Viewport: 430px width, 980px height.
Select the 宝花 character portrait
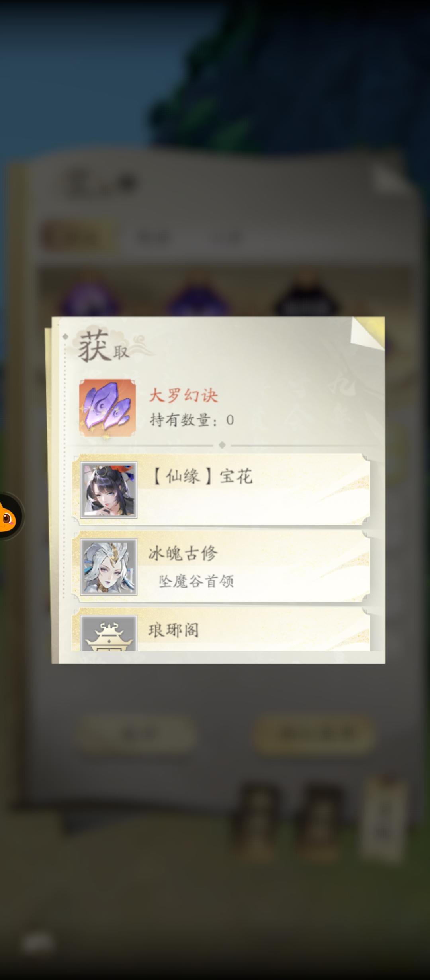tap(109, 490)
